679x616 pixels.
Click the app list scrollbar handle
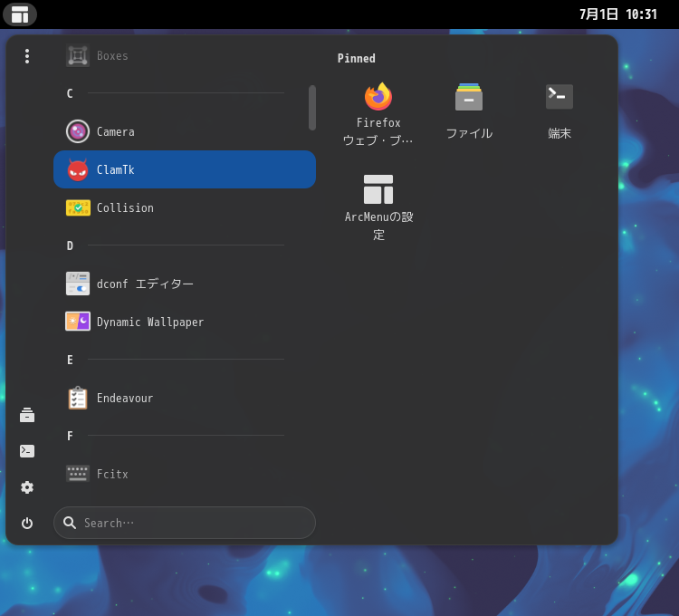312,108
